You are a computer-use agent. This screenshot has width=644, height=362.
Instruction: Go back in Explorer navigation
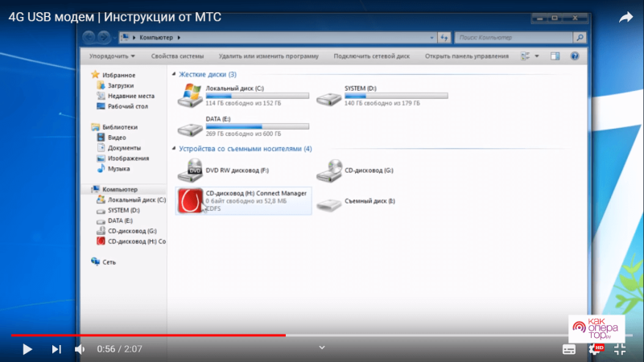[x=89, y=37]
